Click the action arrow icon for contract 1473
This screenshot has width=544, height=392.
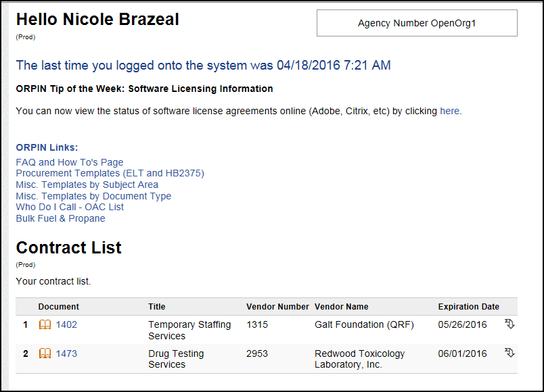[509, 353]
